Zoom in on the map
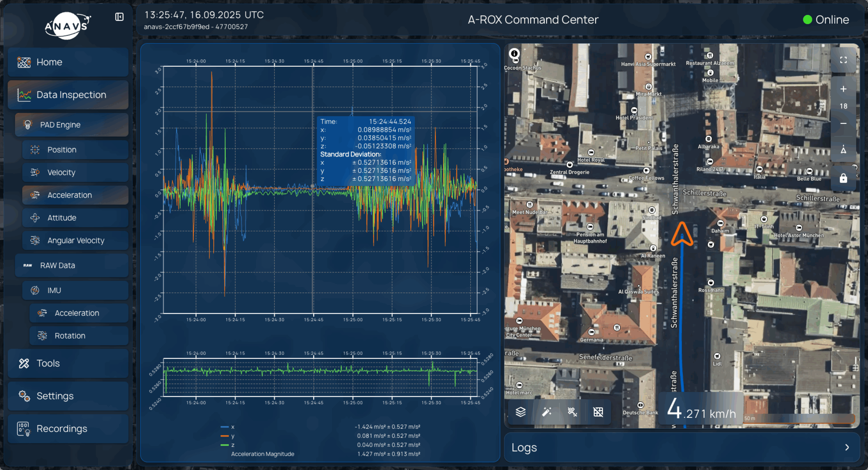This screenshot has width=868, height=470. (x=843, y=89)
